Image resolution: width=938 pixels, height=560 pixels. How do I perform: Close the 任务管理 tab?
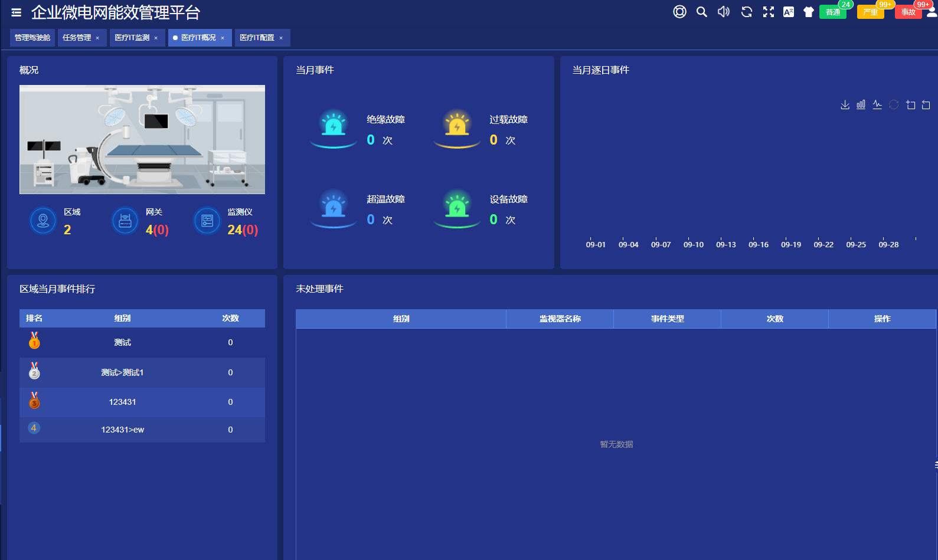click(x=97, y=38)
